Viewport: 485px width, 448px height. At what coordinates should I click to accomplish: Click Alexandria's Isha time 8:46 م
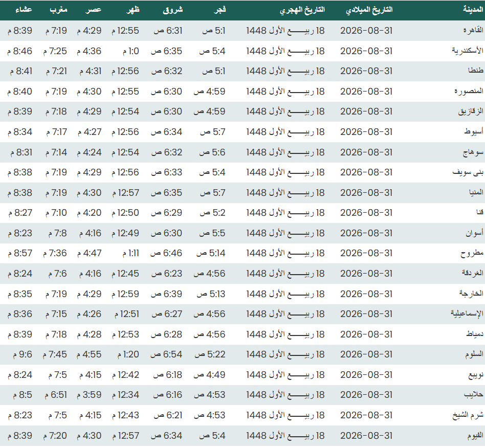point(20,51)
